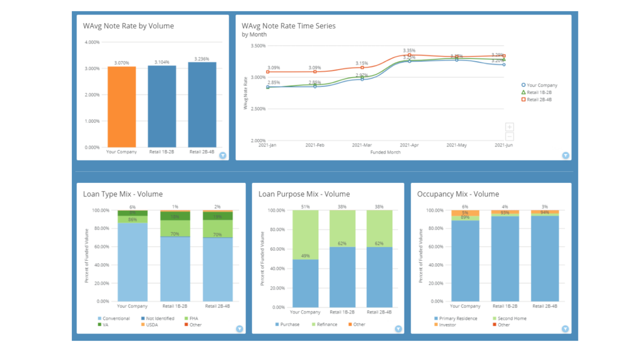This screenshot has width=644, height=352.
Task: Click filter icon on WAvg Note Rate Time Series panel
Action: click(565, 156)
